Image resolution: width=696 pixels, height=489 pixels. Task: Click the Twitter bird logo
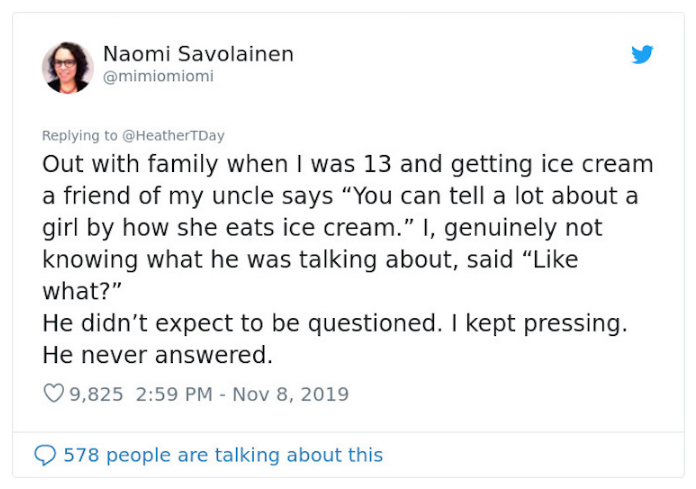[642, 55]
